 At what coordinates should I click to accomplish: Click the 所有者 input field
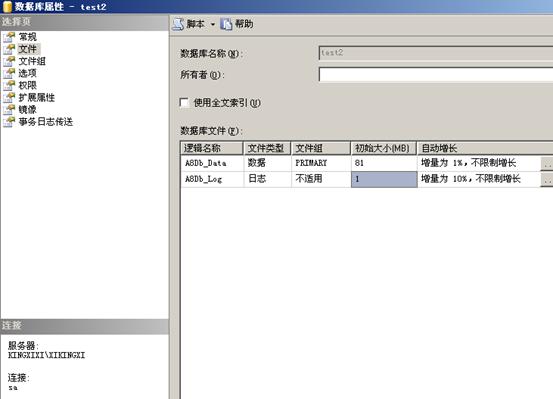pyautogui.click(x=436, y=74)
